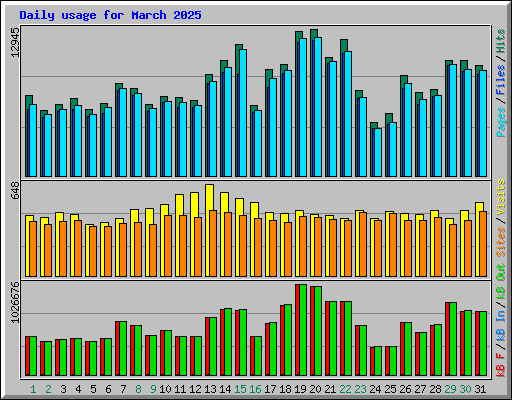Select day 2 on the x-axis
The image size is (512, 400).
coord(48,389)
